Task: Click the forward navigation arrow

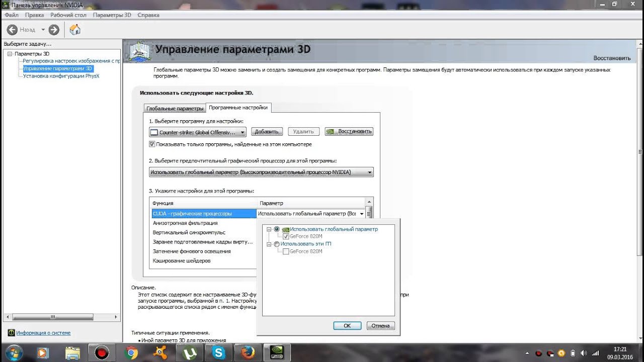Action: tap(54, 30)
